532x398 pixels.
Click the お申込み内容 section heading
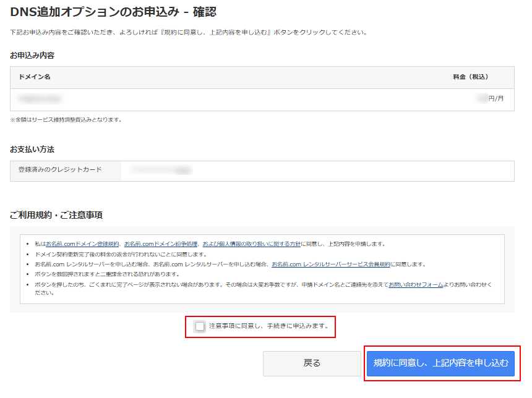click(32, 56)
